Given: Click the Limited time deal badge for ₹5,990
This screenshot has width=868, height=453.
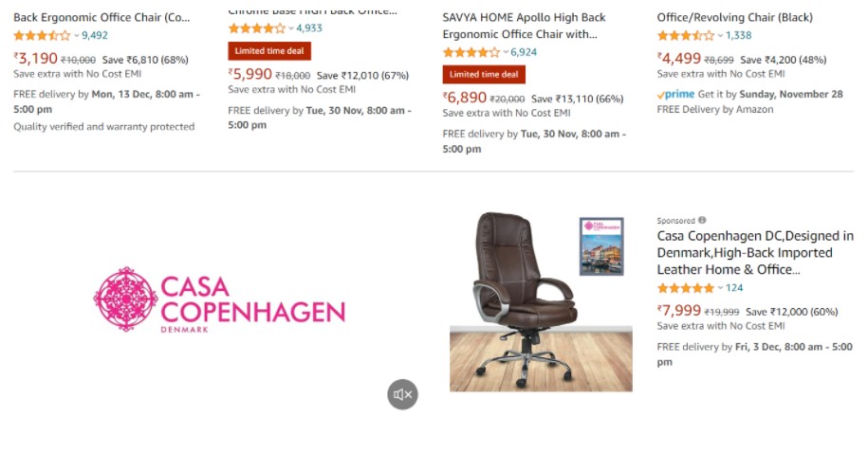Looking at the screenshot, I should click(x=269, y=51).
